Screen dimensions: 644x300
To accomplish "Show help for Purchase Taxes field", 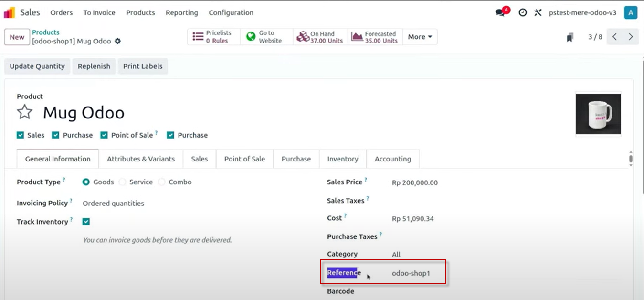I will click(x=381, y=235).
